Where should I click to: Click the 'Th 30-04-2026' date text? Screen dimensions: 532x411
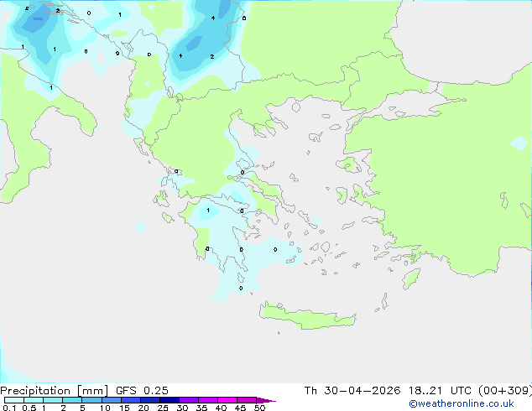click(x=352, y=391)
